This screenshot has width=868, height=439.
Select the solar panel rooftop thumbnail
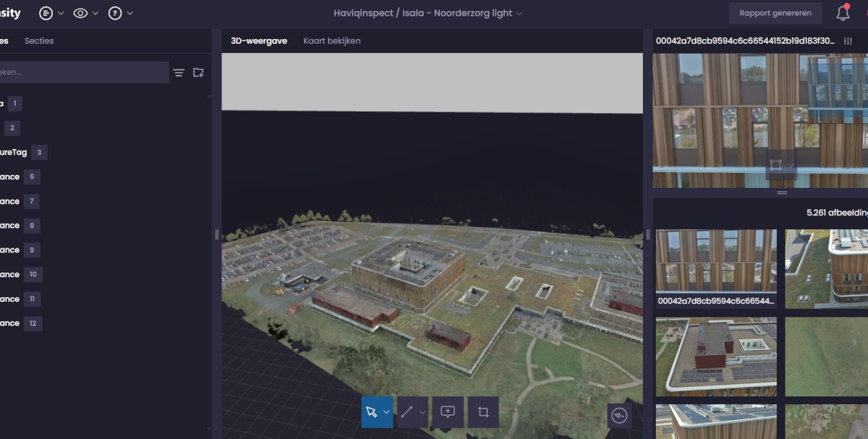(716, 356)
